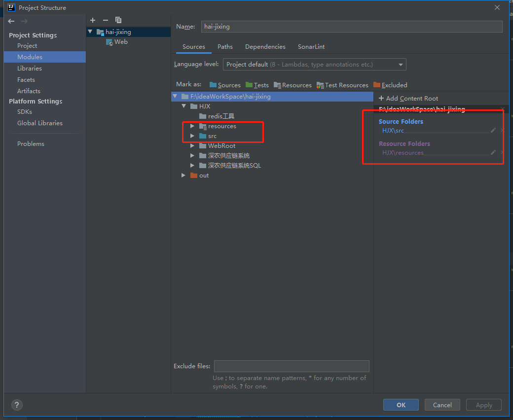This screenshot has height=420, width=513.
Task: Collapse the hai-jixing module node
Action: tap(90, 32)
